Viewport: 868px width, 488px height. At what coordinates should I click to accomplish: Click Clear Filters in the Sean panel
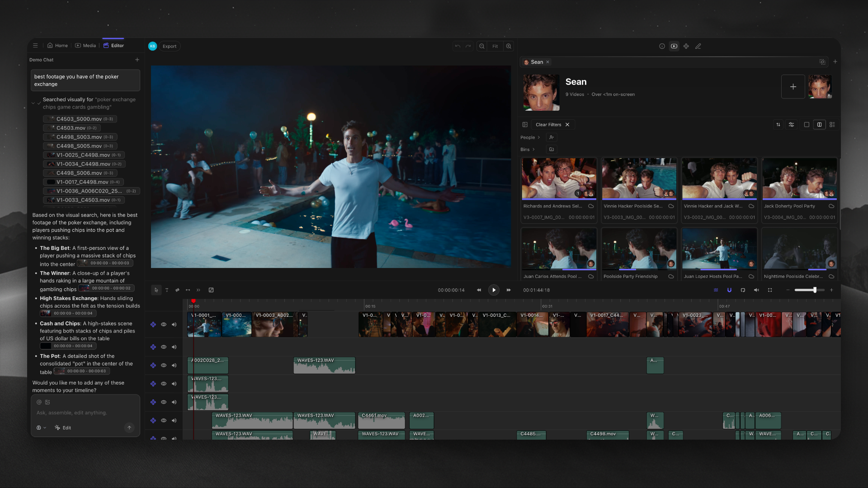click(x=548, y=125)
